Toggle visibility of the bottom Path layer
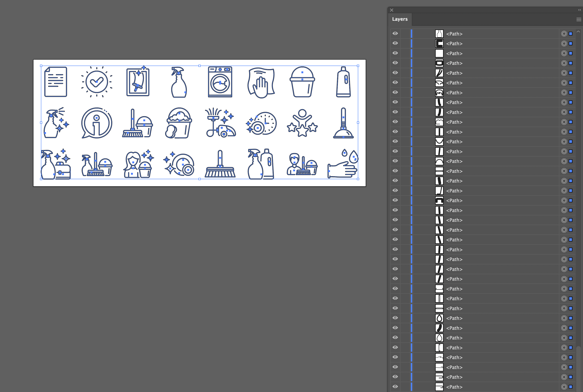The height and width of the screenshot is (392, 583). [395, 387]
